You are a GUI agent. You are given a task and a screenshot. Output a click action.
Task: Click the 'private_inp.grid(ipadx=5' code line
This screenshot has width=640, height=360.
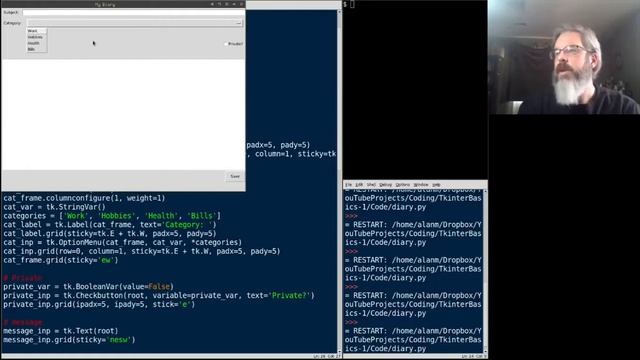tap(99, 304)
